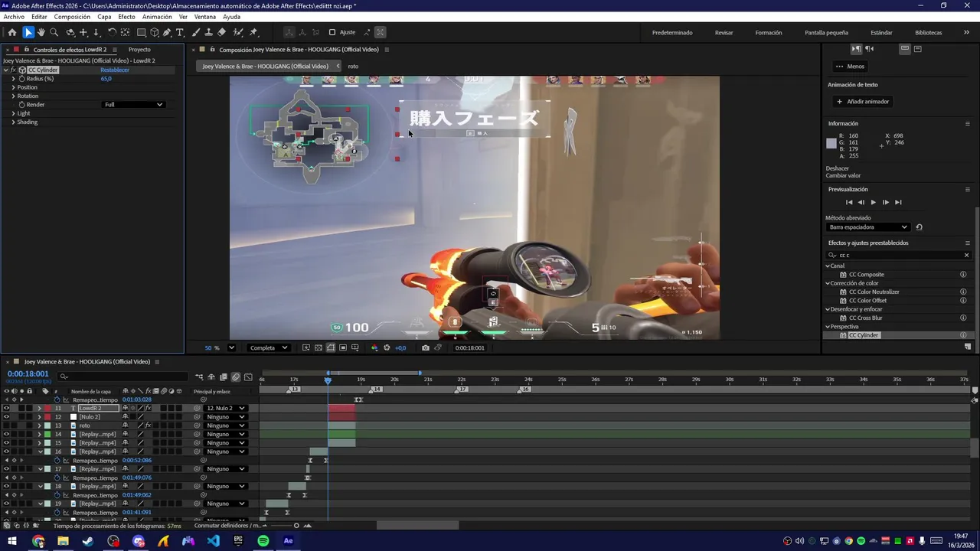This screenshot has width=980, height=551.
Task: Open Barra espaciadora shortcut dropdown
Action: tap(868, 227)
